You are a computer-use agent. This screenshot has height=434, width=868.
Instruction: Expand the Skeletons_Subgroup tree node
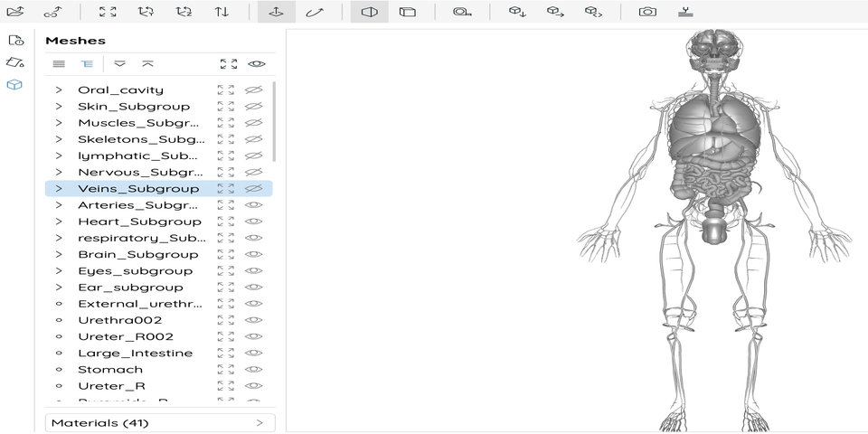tap(59, 139)
